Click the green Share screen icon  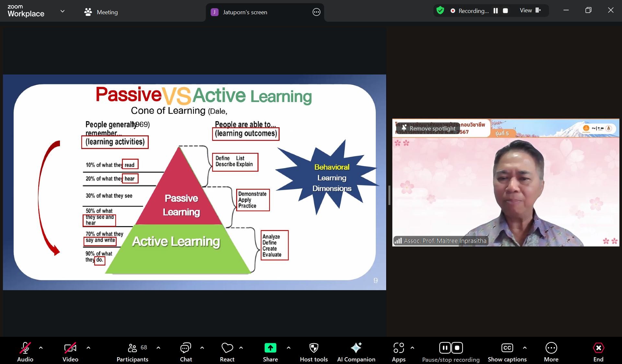270,348
